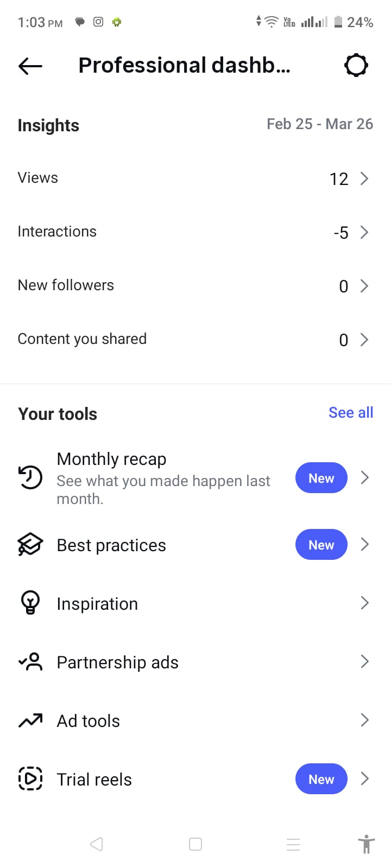
Task: Tap the New badge on Trial reels
Action: [321, 779]
